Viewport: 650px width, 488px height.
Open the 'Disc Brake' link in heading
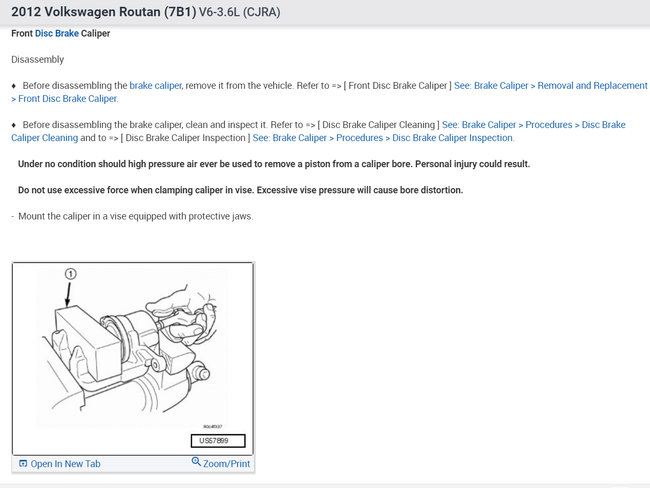57,33
